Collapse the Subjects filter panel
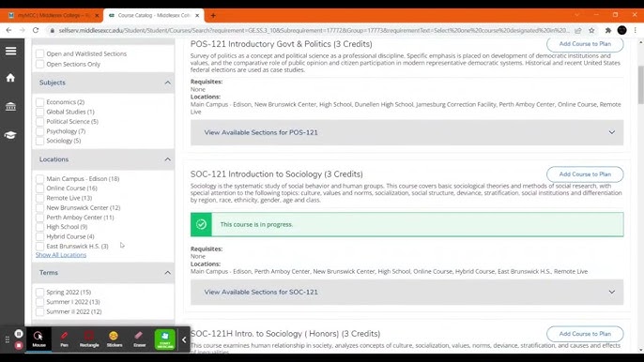Viewport: 644px width, 362px height. [167, 83]
